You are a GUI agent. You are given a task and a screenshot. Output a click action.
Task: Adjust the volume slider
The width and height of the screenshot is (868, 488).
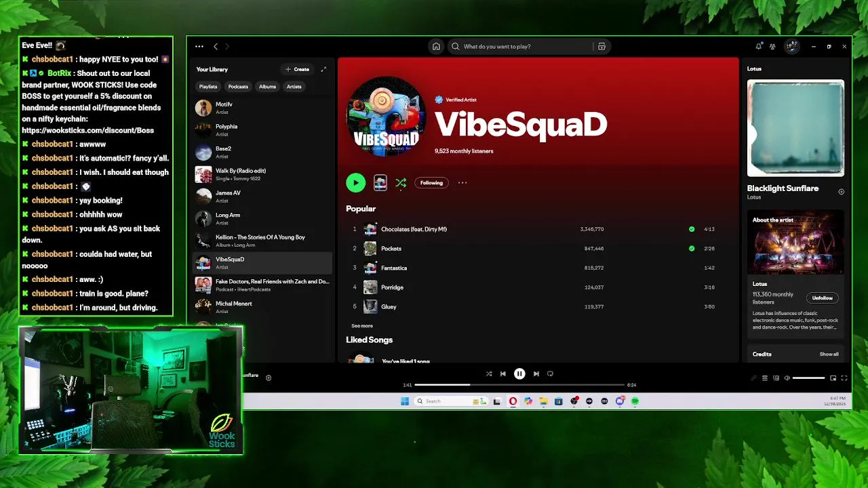pyautogui.click(x=809, y=378)
